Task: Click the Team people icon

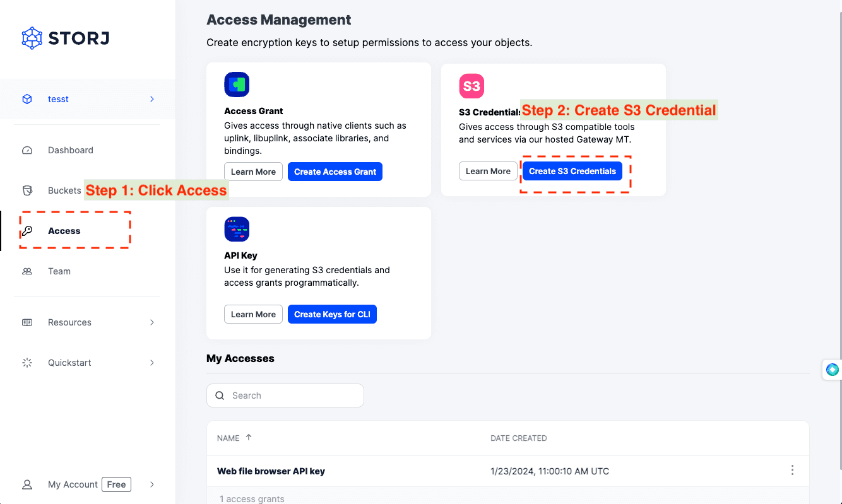Action: pyautogui.click(x=27, y=271)
